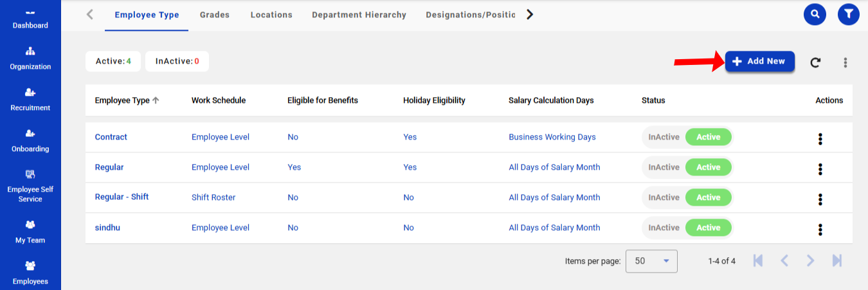Viewport: 868px width, 290px height.
Task: Toggle Regular row status to InActive
Action: 664,167
